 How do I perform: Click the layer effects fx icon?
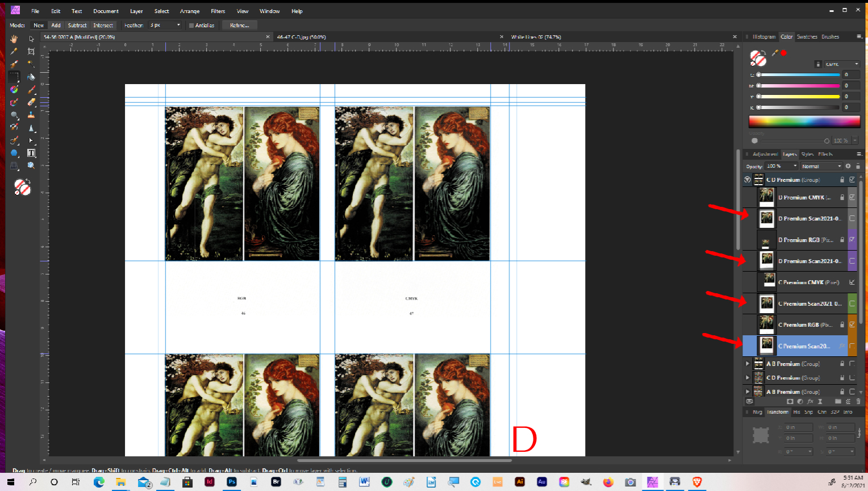point(810,402)
